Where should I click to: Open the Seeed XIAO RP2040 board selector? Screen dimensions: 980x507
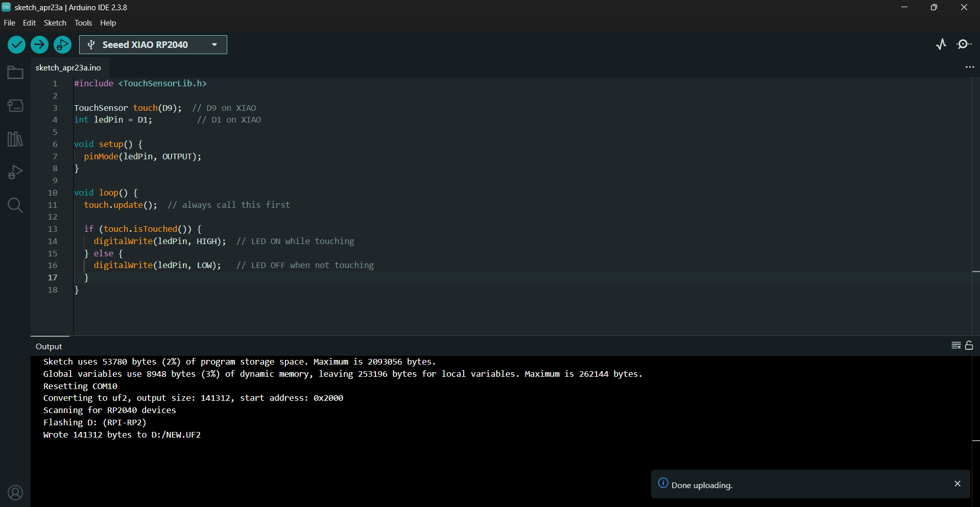click(x=153, y=45)
